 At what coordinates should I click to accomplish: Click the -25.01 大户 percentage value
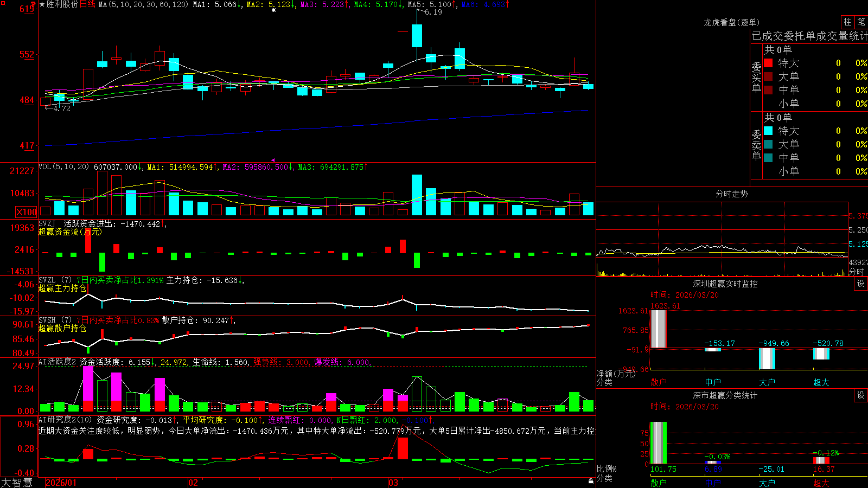771,469
